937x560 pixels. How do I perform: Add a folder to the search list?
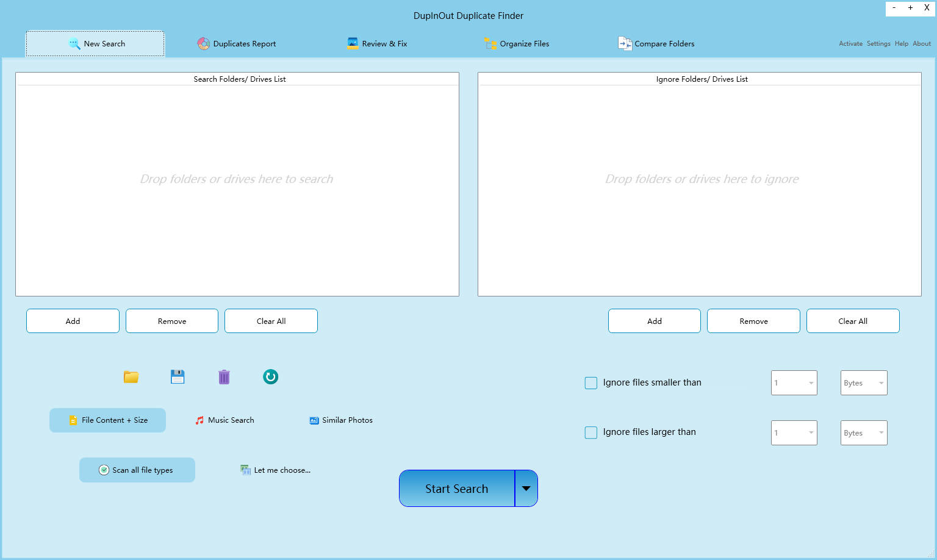[73, 321]
